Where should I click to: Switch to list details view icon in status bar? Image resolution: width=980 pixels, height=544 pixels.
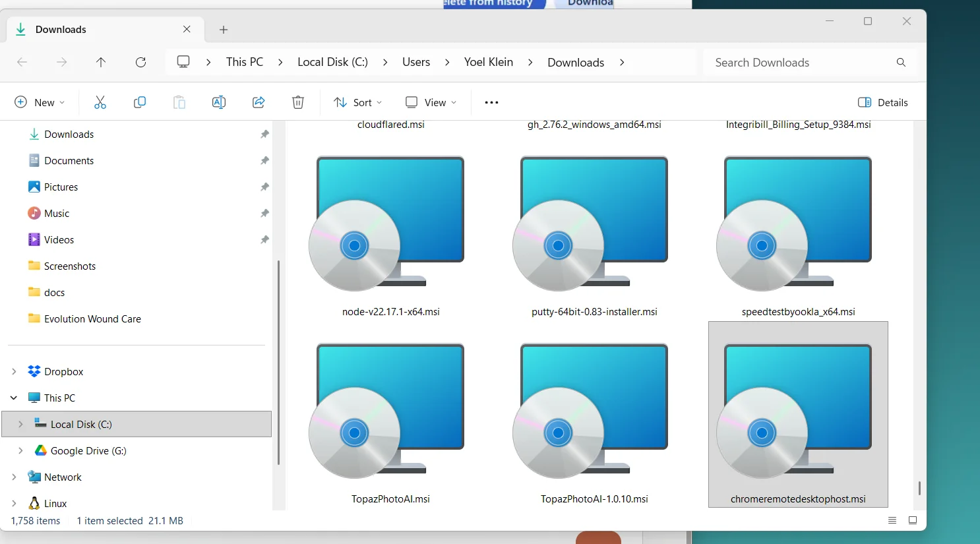click(892, 520)
